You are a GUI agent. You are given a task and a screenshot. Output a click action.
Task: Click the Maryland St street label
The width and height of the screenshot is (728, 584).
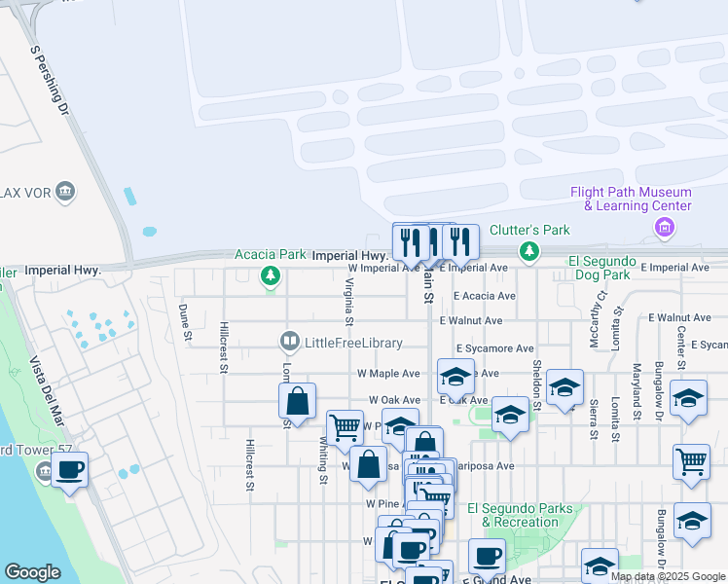click(x=637, y=392)
